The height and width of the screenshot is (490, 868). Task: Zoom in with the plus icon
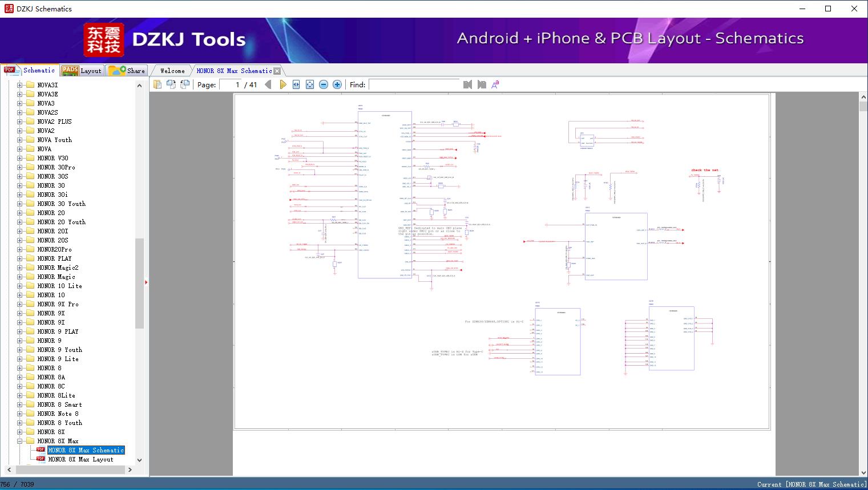pyautogui.click(x=337, y=84)
